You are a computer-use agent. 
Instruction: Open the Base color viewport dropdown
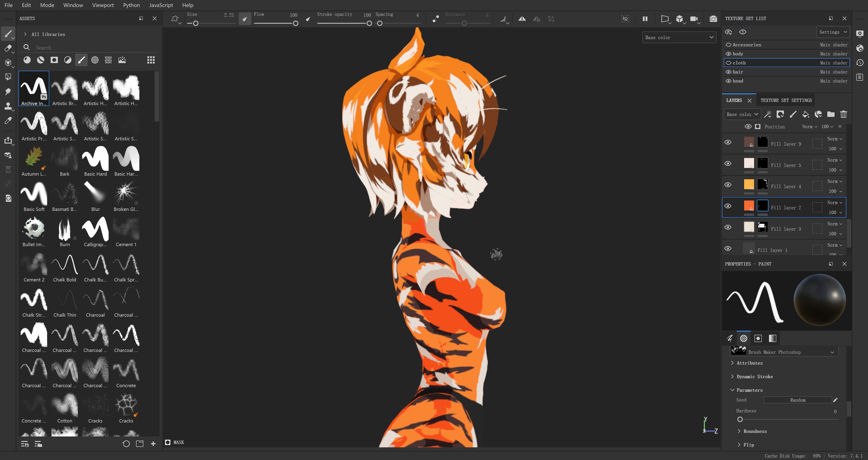[679, 37]
